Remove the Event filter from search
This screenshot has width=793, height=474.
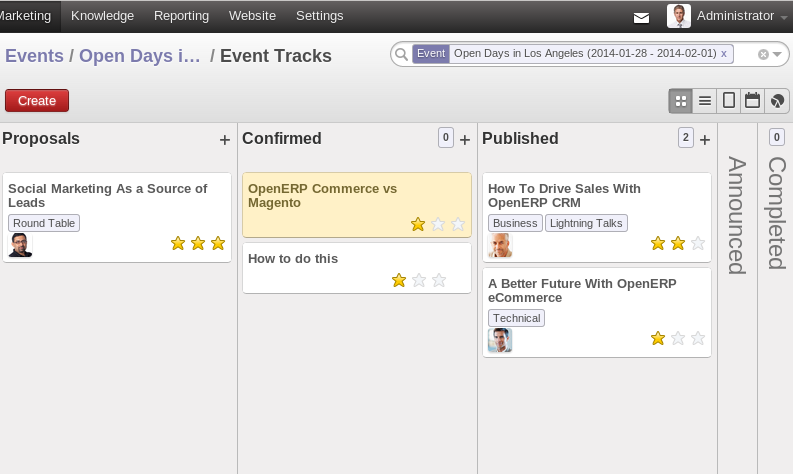[724, 54]
